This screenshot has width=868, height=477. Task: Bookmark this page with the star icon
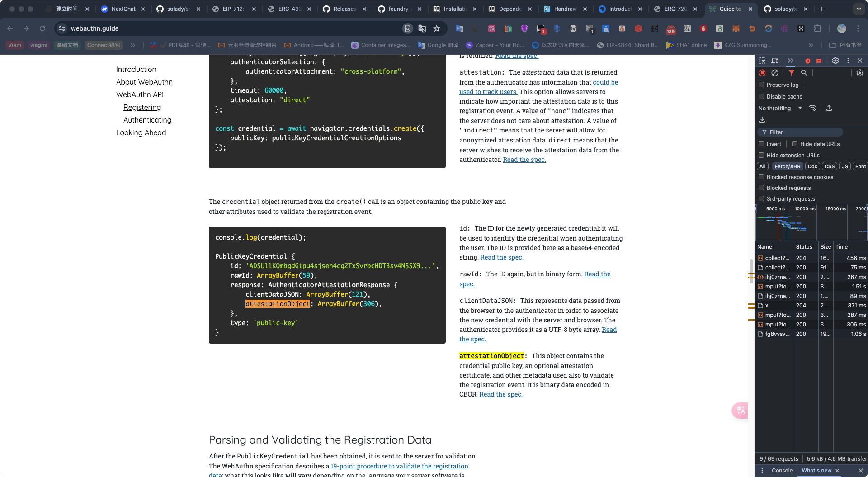(437, 28)
